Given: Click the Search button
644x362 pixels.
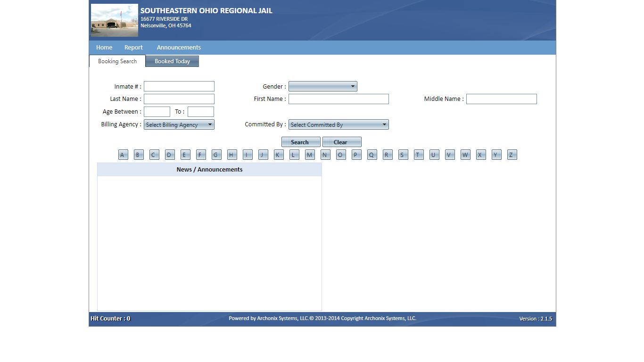Looking at the screenshot, I should pos(301,142).
